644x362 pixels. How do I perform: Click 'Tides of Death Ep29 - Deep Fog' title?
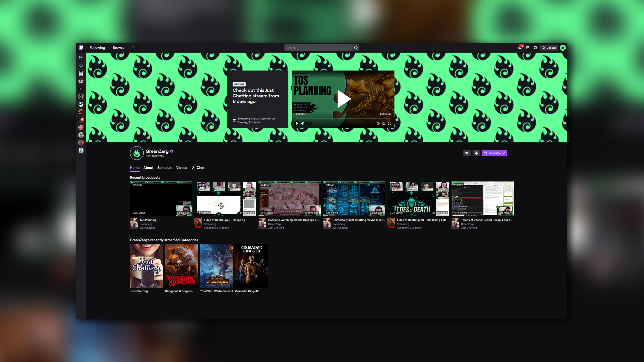click(225, 220)
